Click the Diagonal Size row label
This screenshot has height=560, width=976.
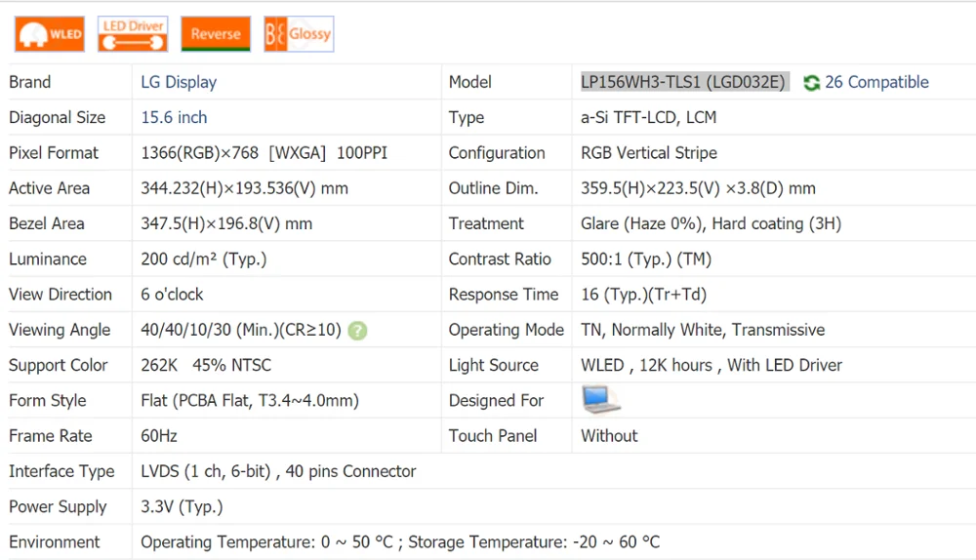(x=58, y=118)
